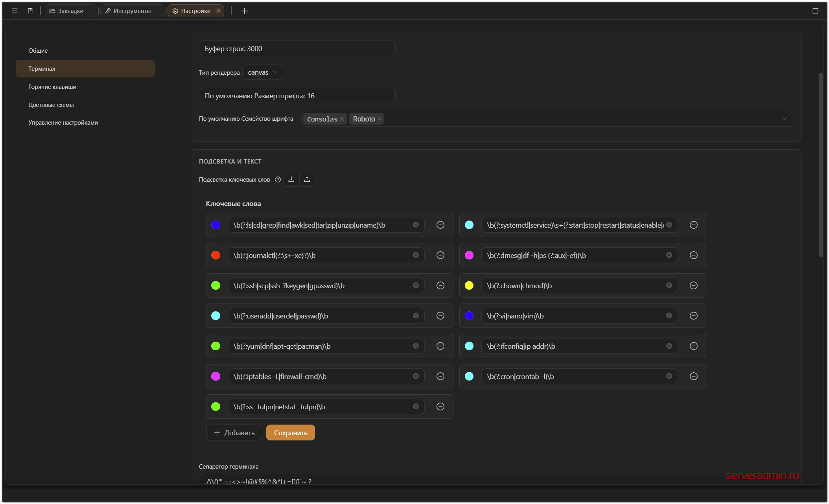829x504 pixels.
Task: Delete the yum|dnf keyword row
Action: [x=440, y=346]
